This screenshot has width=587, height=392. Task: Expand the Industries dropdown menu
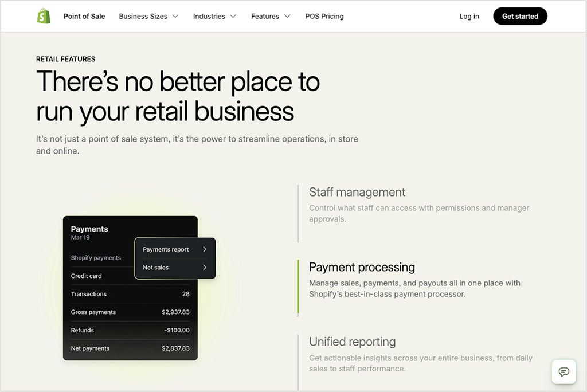coord(214,16)
